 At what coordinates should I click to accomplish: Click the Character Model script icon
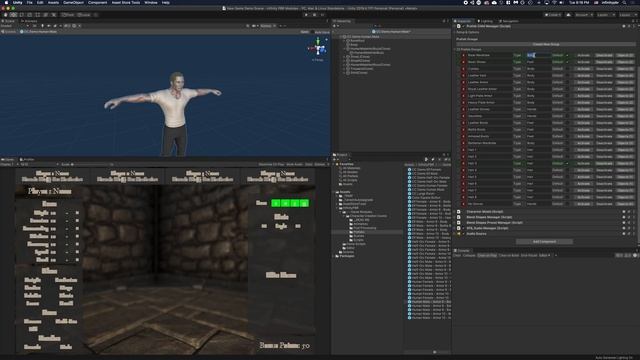(x=459, y=212)
